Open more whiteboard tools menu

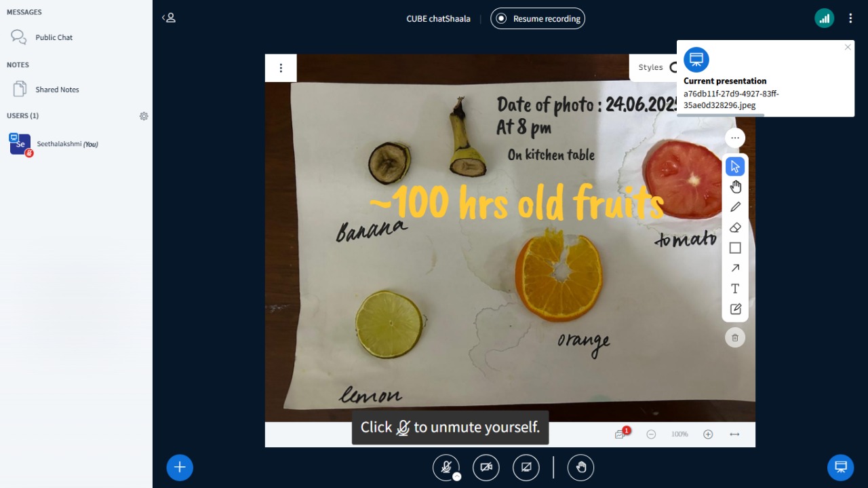pos(735,138)
